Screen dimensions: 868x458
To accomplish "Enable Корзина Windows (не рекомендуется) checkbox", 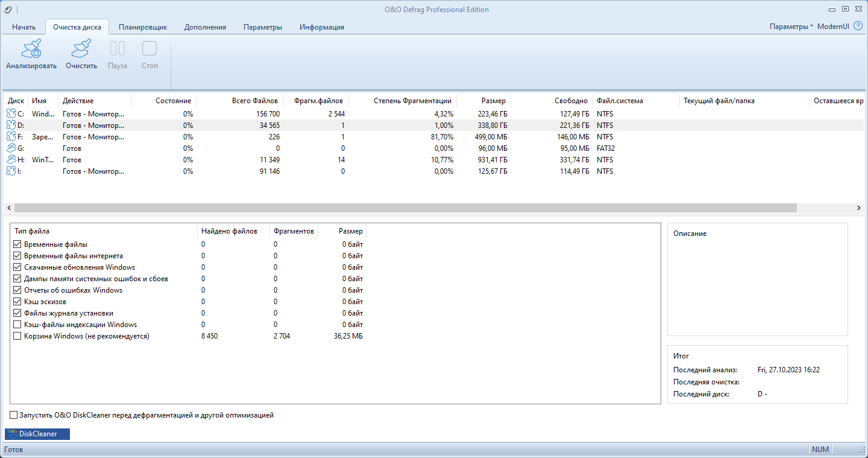I will 17,336.
